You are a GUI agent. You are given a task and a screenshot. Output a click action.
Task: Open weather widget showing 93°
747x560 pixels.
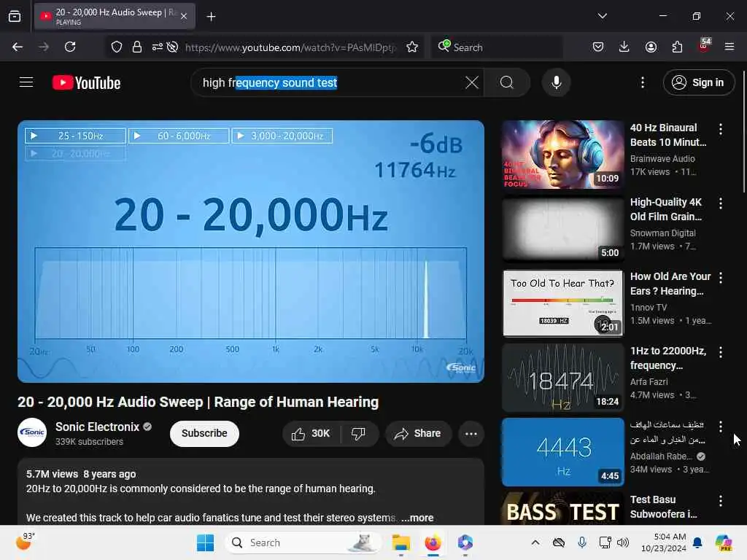[x=25, y=542]
